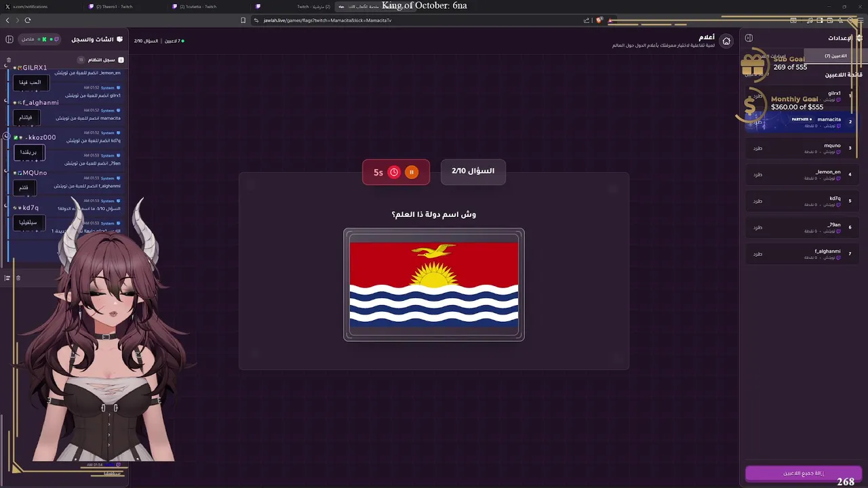This screenshot has width=868, height=488.
Task: Select player row mamacita PARTNER
Action: coord(801,122)
